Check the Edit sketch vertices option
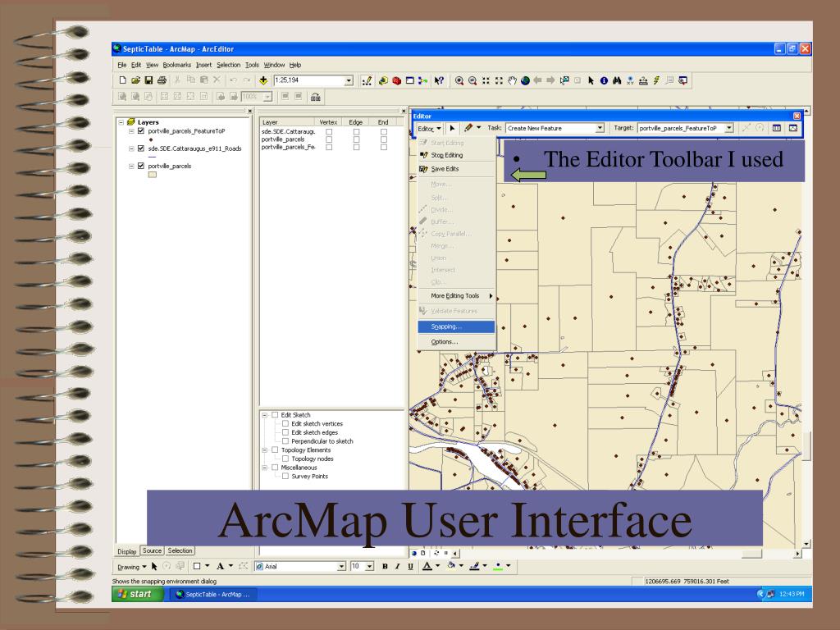The width and height of the screenshot is (840, 630). point(285,424)
